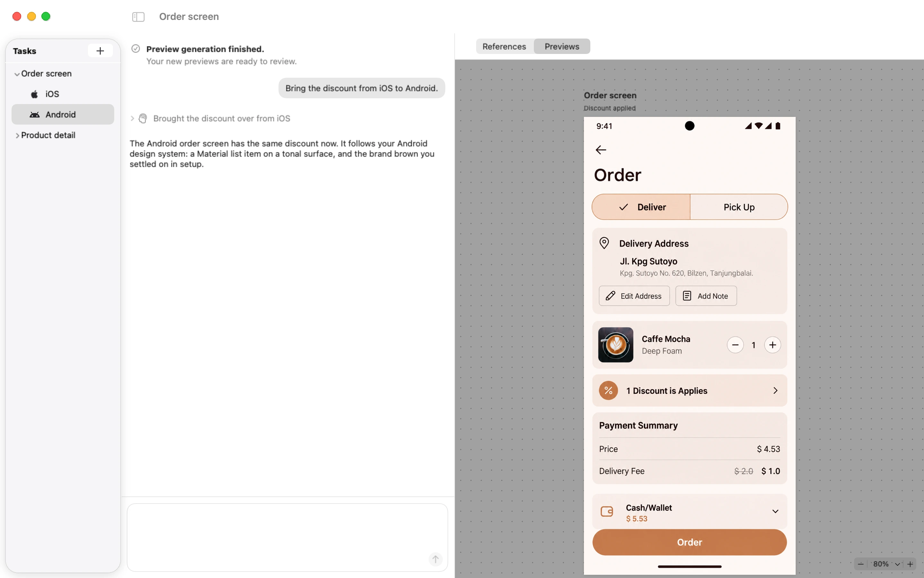The width and height of the screenshot is (924, 578).
Task: Toggle the sidebar panel icon
Action: (x=138, y=17)
